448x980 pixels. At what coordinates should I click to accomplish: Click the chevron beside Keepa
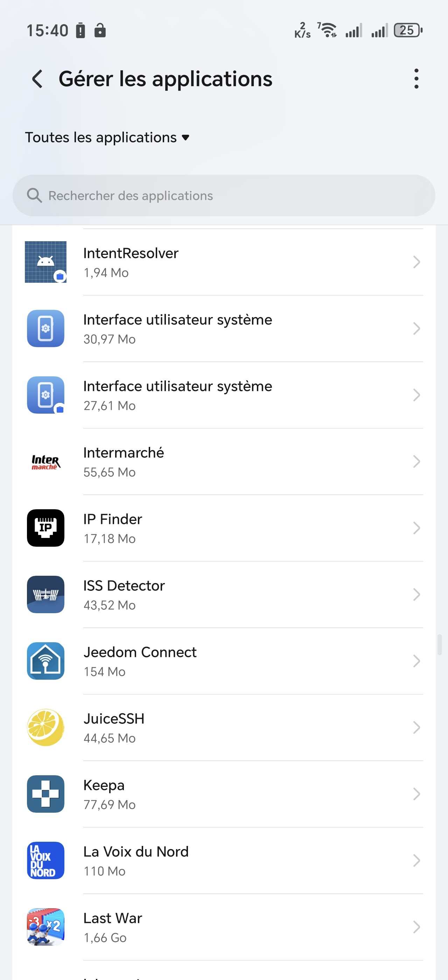416,794
